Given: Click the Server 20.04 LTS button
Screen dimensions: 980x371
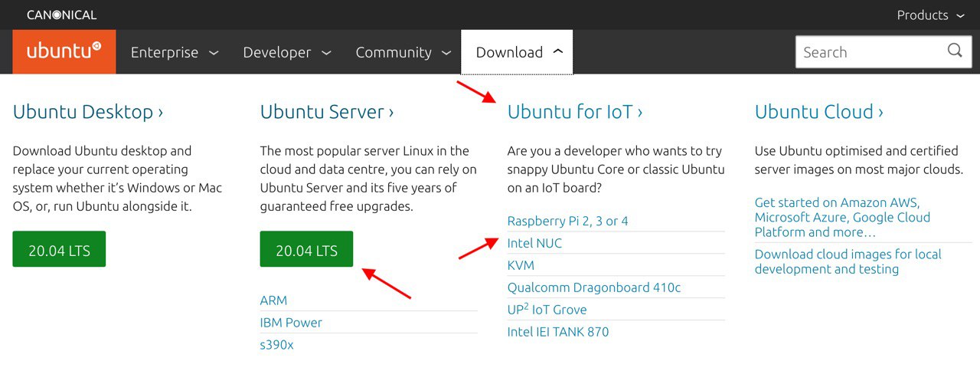Looking at the screenshot, I should pyautogui.click(x=306, y=249).
